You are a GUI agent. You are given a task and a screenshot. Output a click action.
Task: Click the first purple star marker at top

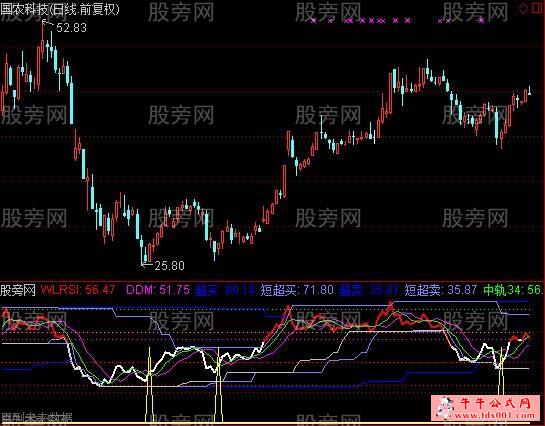coord(314,21)
